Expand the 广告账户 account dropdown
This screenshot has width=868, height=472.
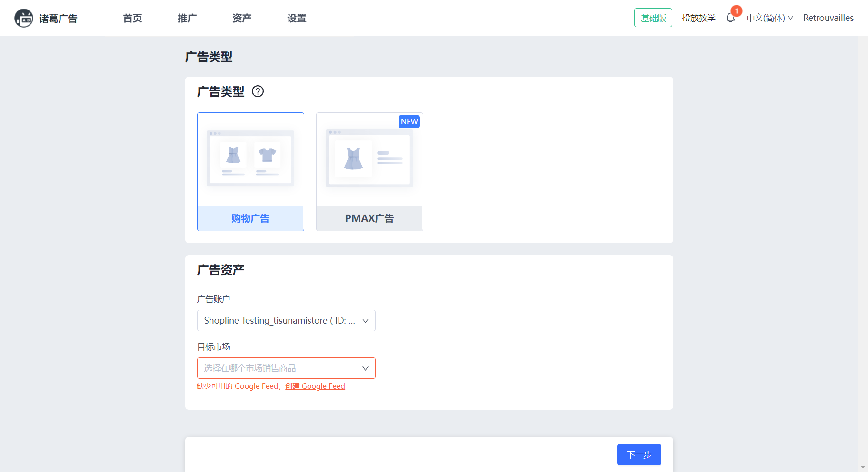click(286, 321)
